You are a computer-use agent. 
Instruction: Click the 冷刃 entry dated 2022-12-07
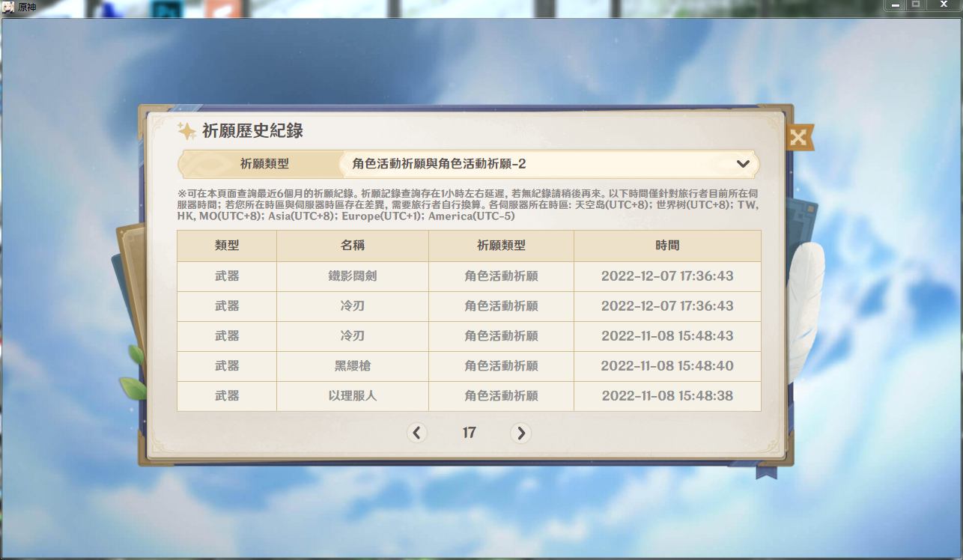pyautogui.click(x=353, y=306)
